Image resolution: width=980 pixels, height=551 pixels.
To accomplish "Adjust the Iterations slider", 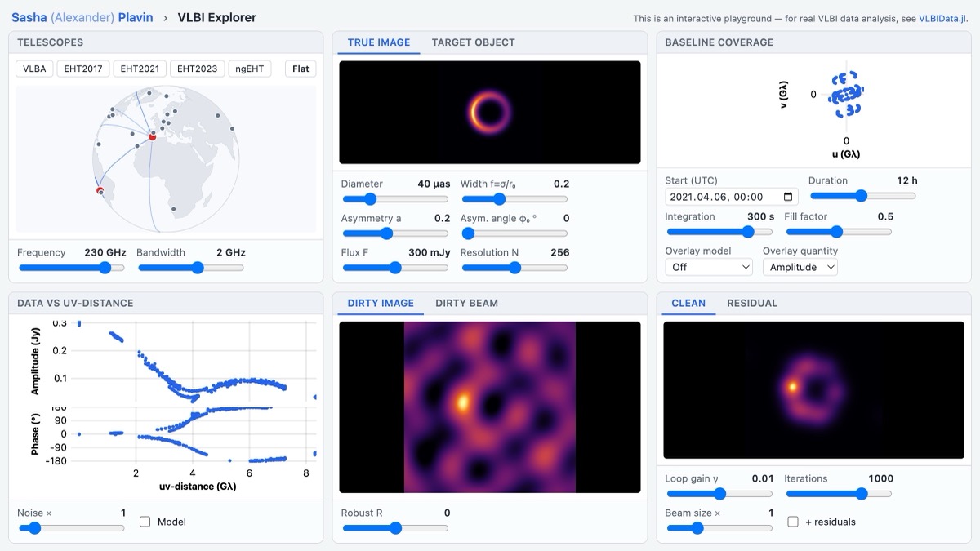I will [x=838, y=494].
